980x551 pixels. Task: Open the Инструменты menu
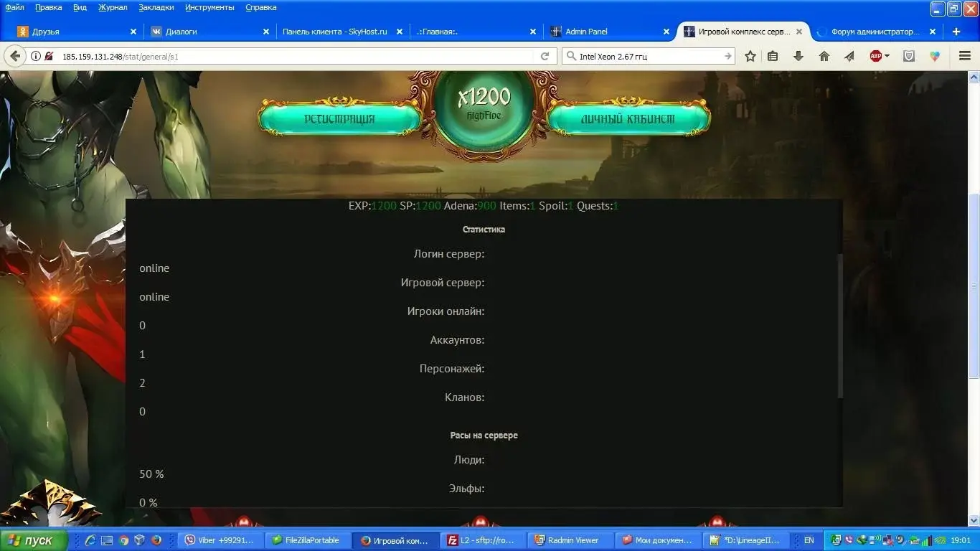209,7
